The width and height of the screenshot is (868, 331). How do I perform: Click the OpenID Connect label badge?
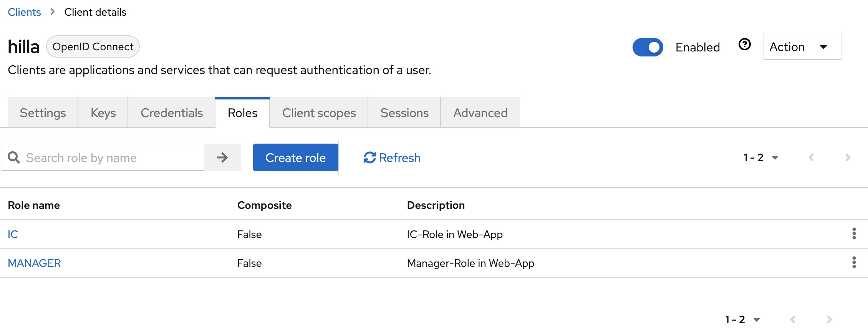(x=93, y=46)
